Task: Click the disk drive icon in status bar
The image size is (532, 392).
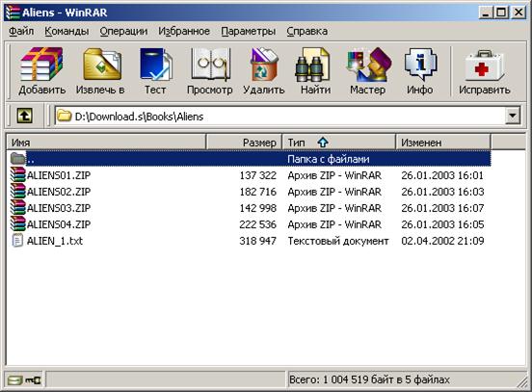Action: 14,380
